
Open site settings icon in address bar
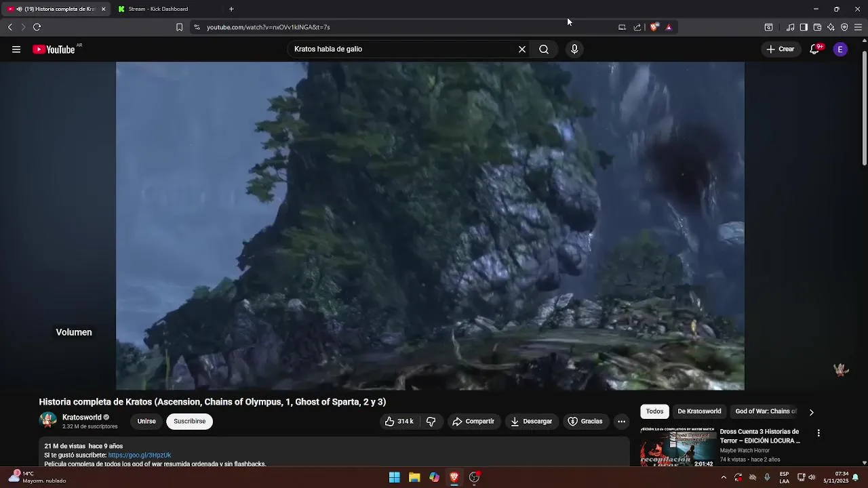(x=197, y=27)
